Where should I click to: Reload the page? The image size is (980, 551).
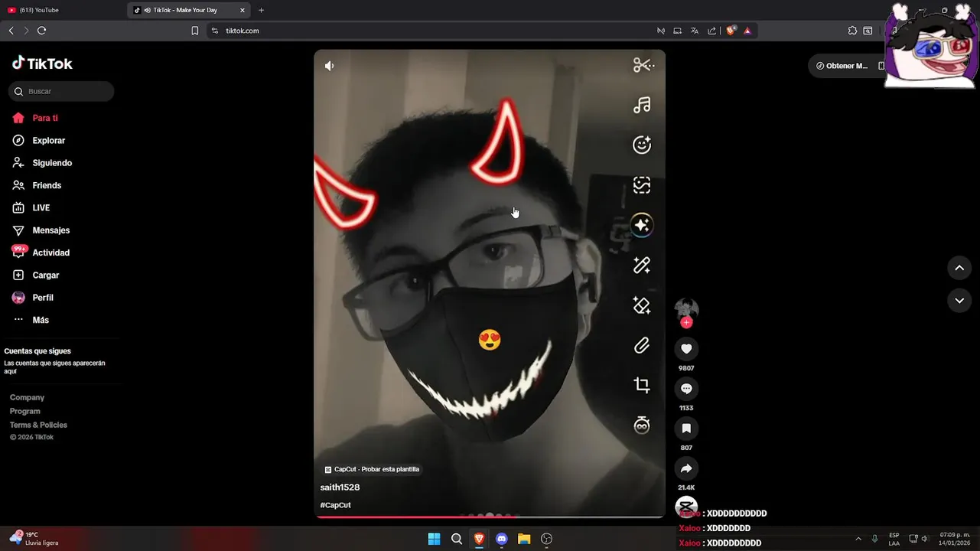pos(41,31)
